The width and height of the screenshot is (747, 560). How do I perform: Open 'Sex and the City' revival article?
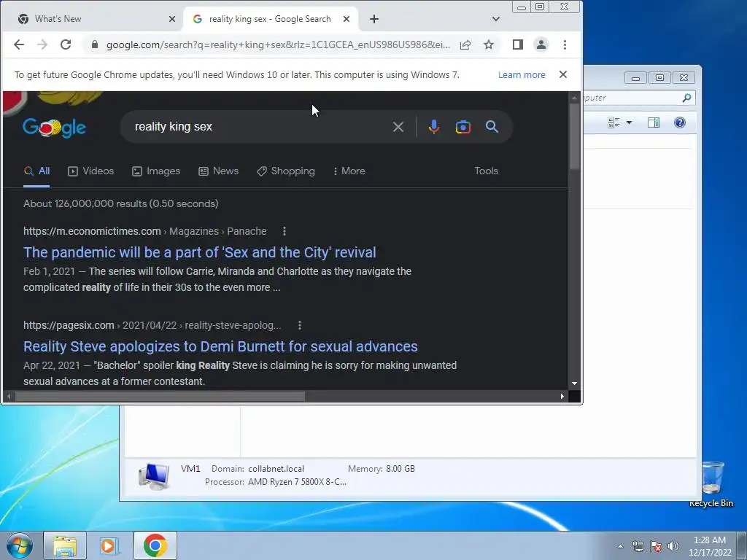[200, 252]
